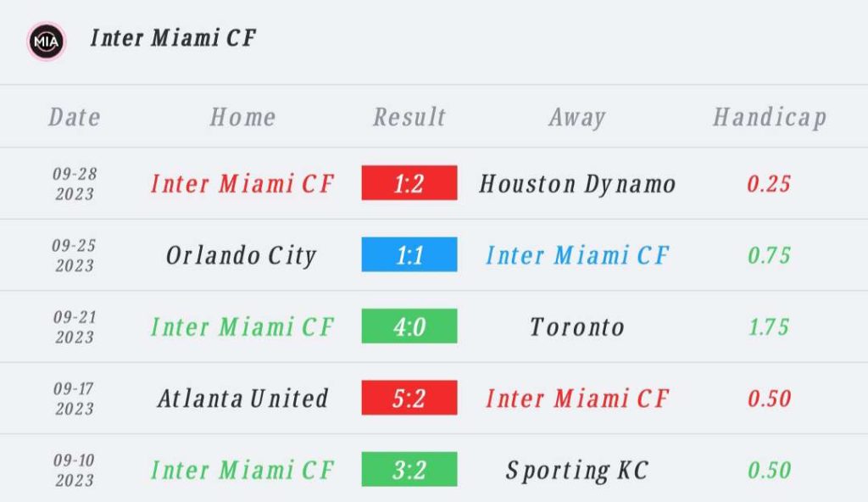Sort by the Handicap column header
The width and height of the screenshot is (868, 502).
click(x=769, y=117)
